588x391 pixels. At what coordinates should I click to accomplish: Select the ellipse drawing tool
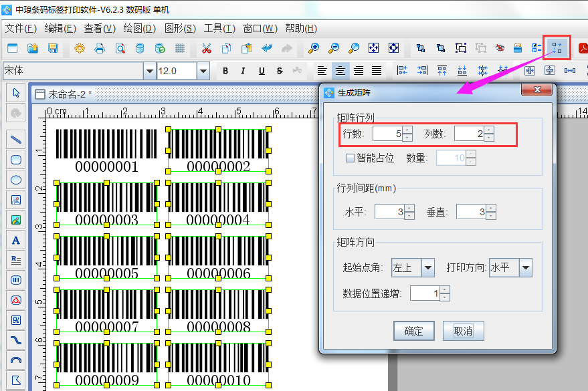[x=16, y=180]
